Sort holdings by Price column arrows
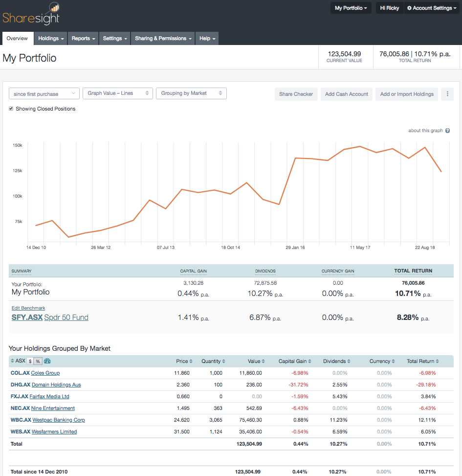462x476 pixels. (x=191, y=361)
